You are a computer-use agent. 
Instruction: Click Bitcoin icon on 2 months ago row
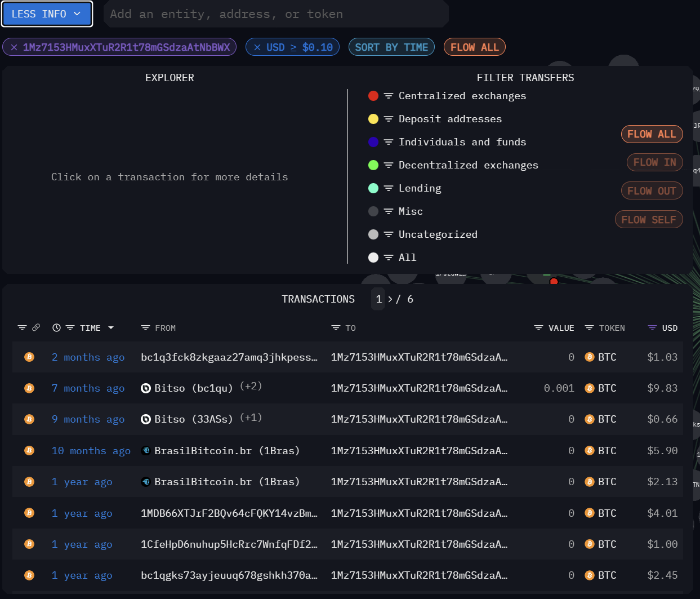29,357
